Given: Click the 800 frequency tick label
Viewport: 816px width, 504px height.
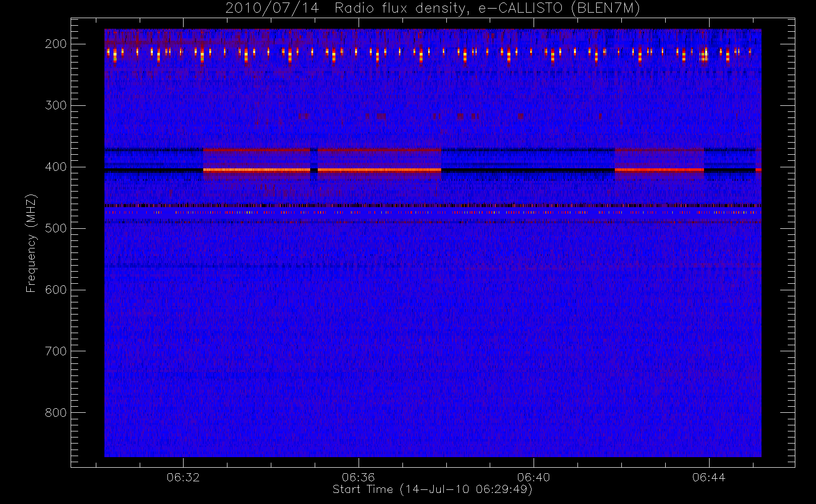Looking at the screenshot, I should click(x=56, y=413).
